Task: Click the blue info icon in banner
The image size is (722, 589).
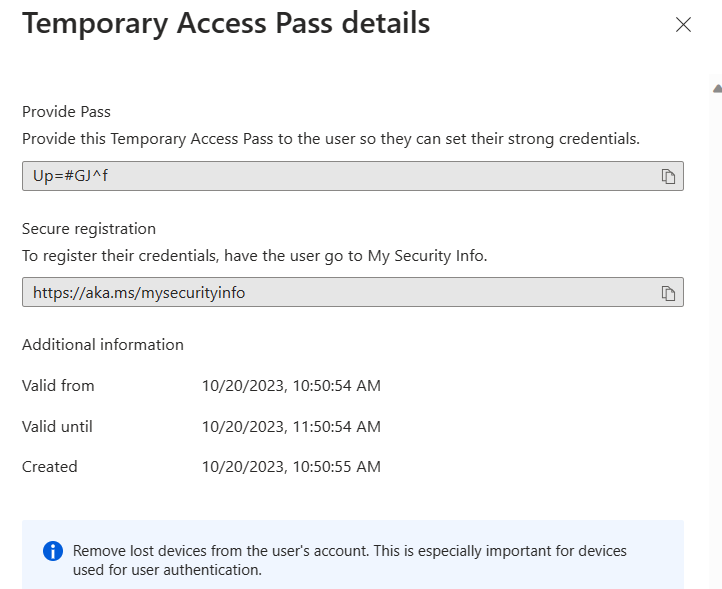Action: coord(53,551)
